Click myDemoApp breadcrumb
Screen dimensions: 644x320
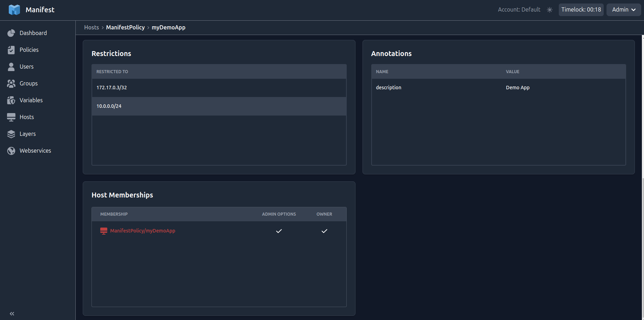click(169, 27)
